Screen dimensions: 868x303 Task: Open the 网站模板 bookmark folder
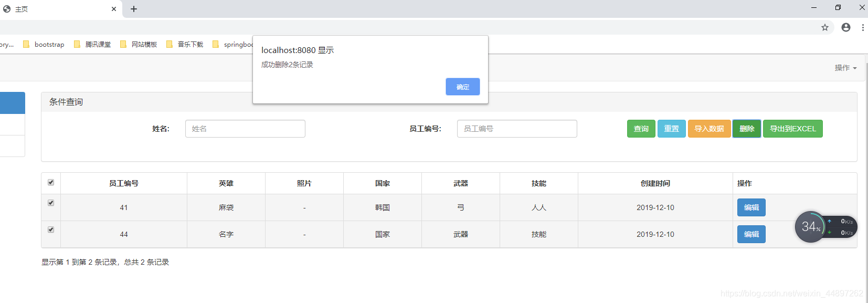pos(139,45)
